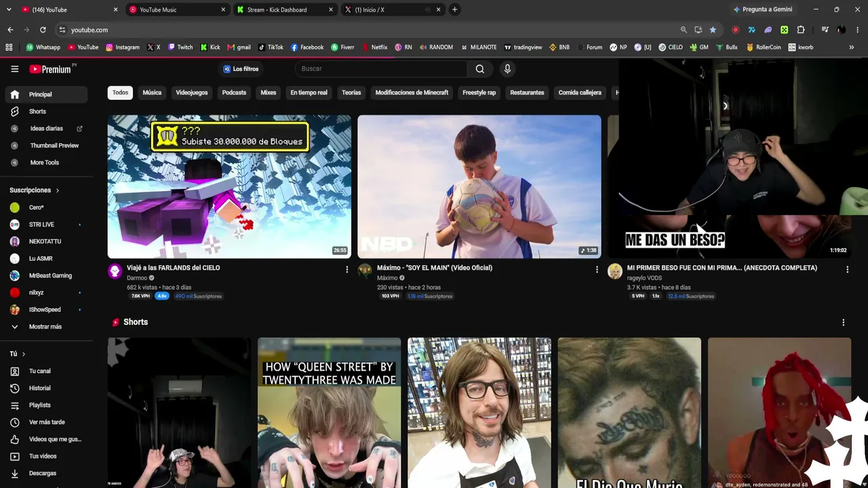Open Descargas in the sidebar

click(x=45, y=473)
